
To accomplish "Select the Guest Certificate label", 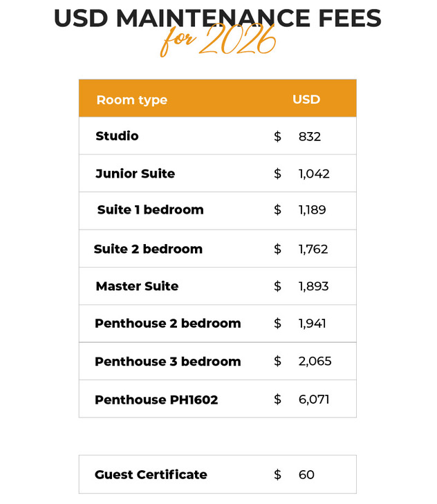I will [151, 474].
